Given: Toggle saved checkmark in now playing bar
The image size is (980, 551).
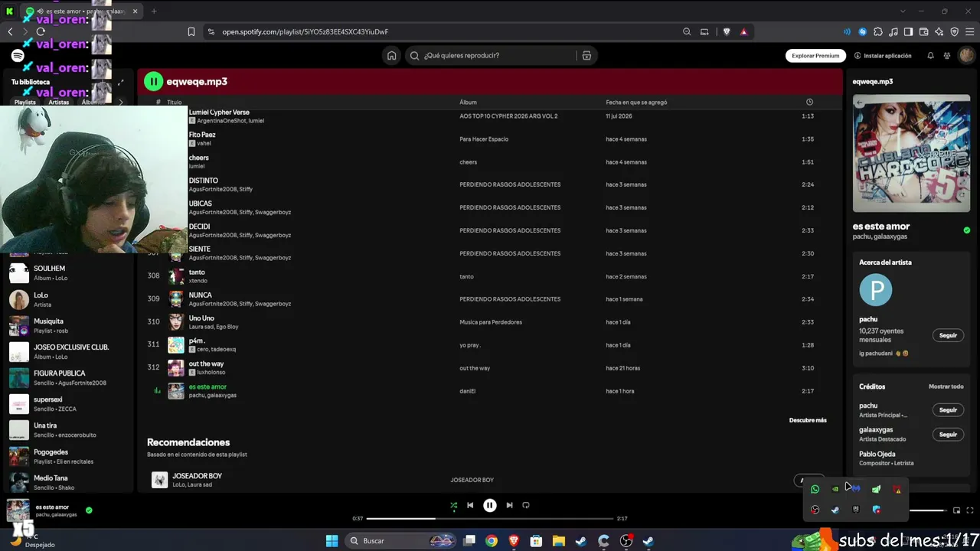Looking at the screenshot, I should coord(89,510).
